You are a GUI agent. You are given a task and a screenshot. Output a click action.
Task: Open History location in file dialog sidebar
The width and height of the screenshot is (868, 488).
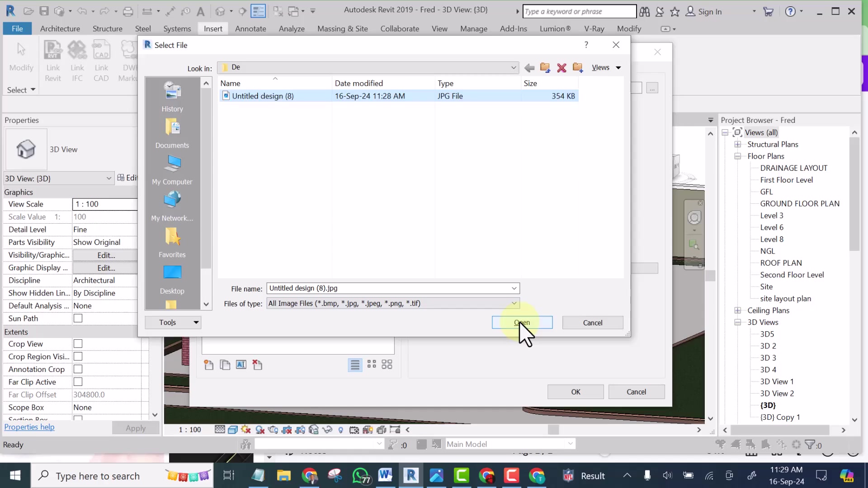click(x=172, y=97)
